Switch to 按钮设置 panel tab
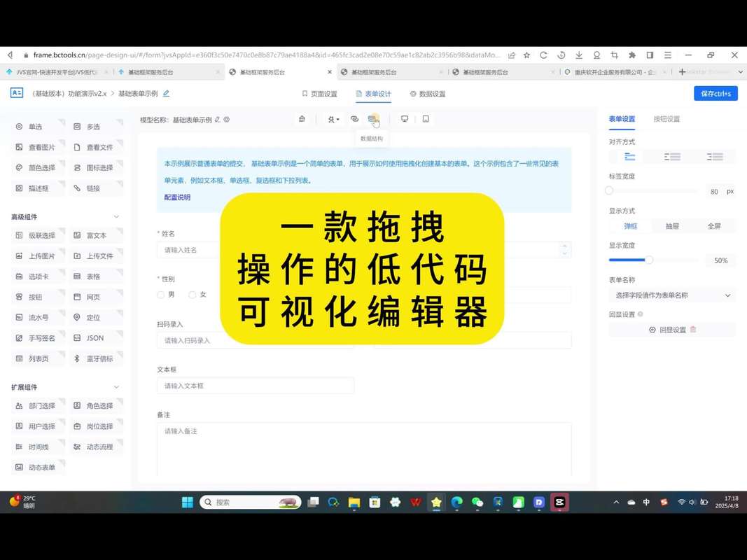The image size is (747, 560). 666,119
